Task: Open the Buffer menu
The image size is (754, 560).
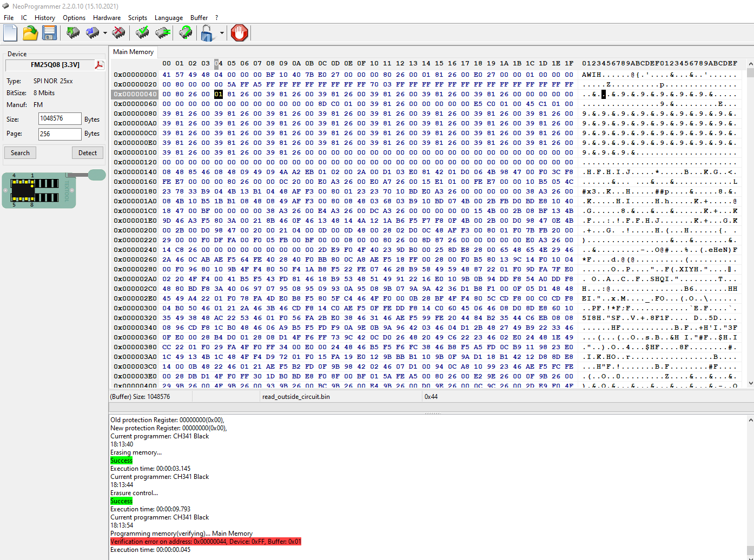Action: coord(199,18)
